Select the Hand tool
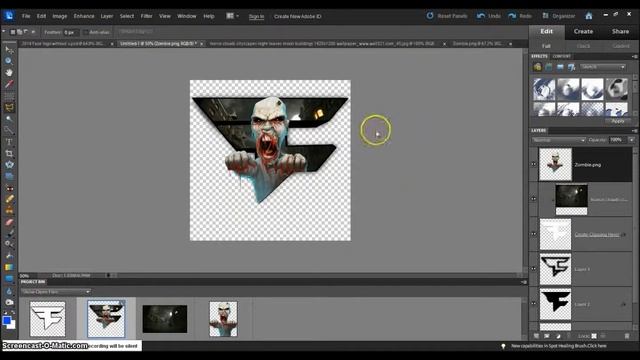640x360 pixels. (9, 73)
